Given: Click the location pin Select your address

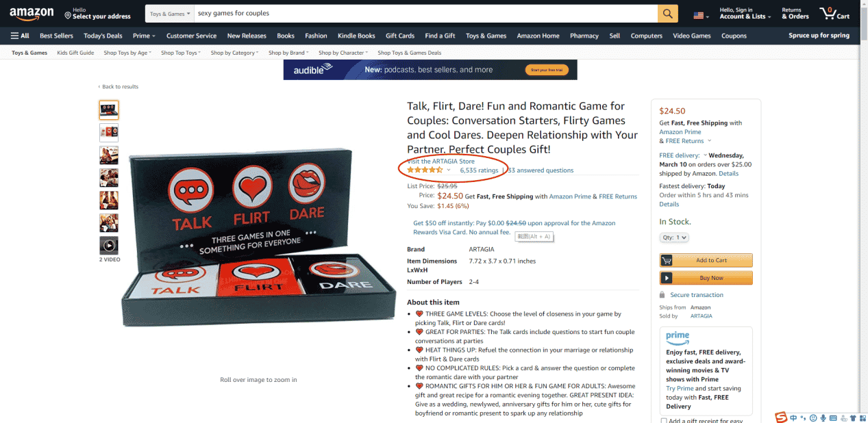Looking at the screenshot, I should (97, 14).
